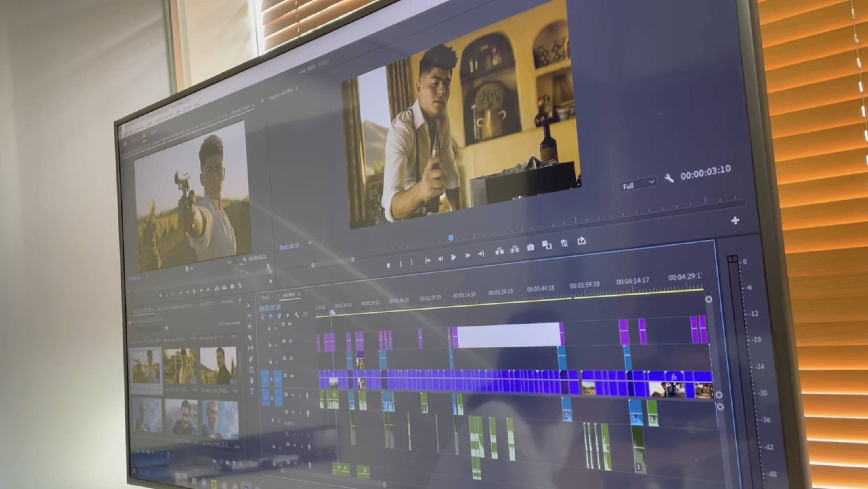Screen dimensions: 868x489
Task: Enable voice-over record on first audio track
Action: coord(307,395)
